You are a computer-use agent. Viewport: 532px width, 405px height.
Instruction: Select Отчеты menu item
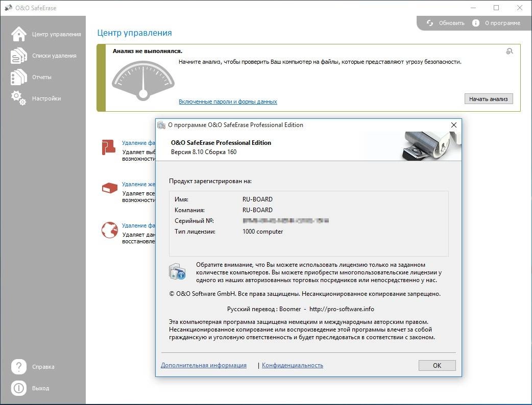click(42, 77)
